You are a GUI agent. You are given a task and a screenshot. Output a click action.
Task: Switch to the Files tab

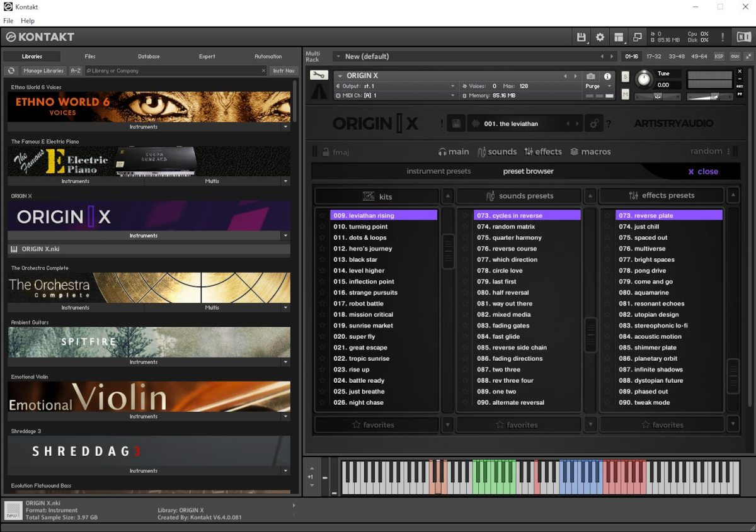pyautogui.click(x=90, y=57)
